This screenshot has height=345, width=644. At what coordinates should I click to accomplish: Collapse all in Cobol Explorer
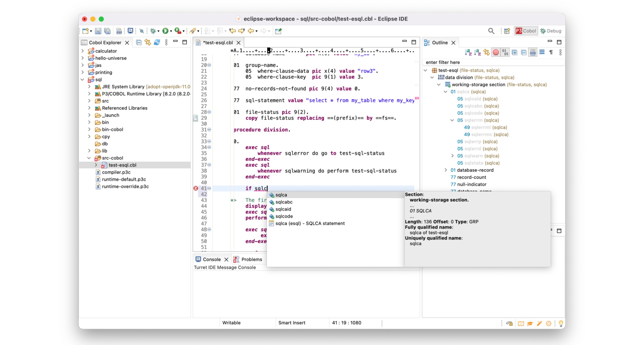coord(139,42)
